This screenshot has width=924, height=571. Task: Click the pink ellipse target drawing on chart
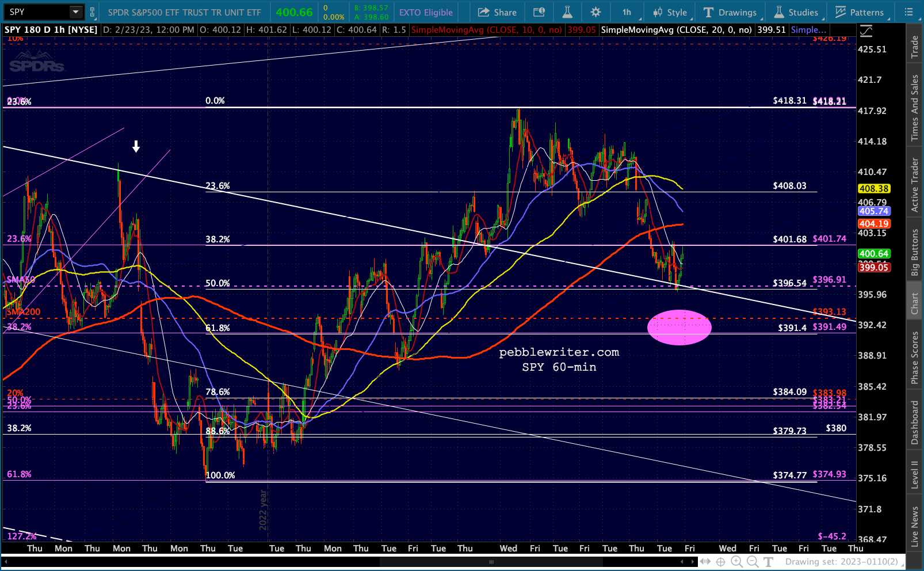pyautogui.click(x=679, y=328)
